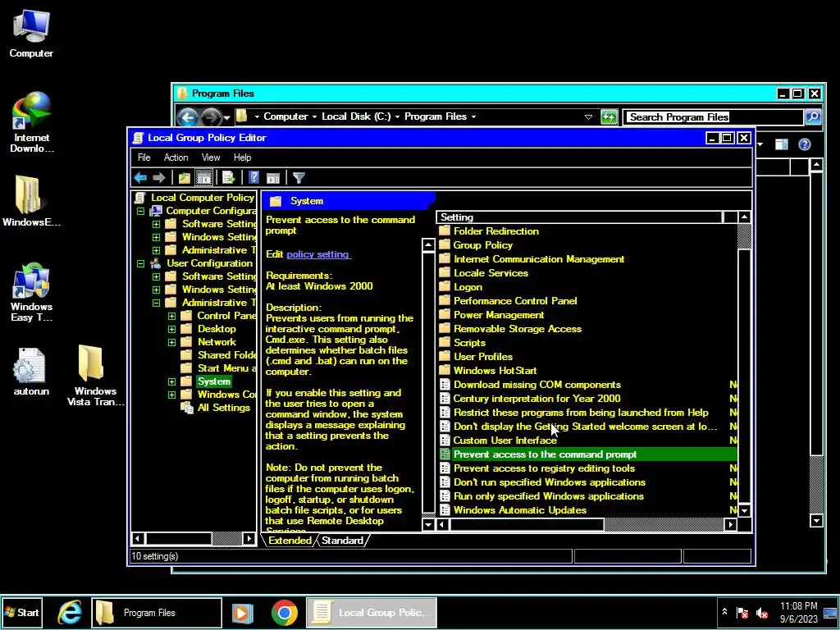840x630 pixels.
Task: Click Refresh button in Program Files address bar
Action: coord(609,116)
